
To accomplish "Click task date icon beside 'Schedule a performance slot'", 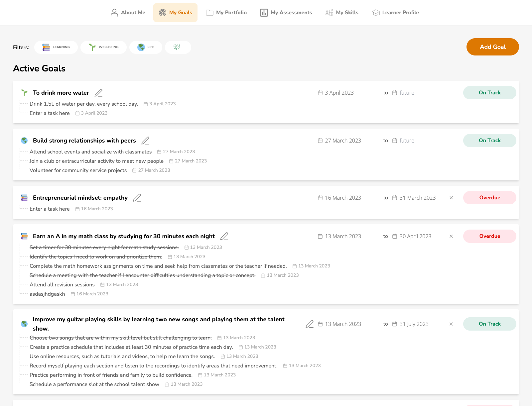I will click(x=167, y=384).
